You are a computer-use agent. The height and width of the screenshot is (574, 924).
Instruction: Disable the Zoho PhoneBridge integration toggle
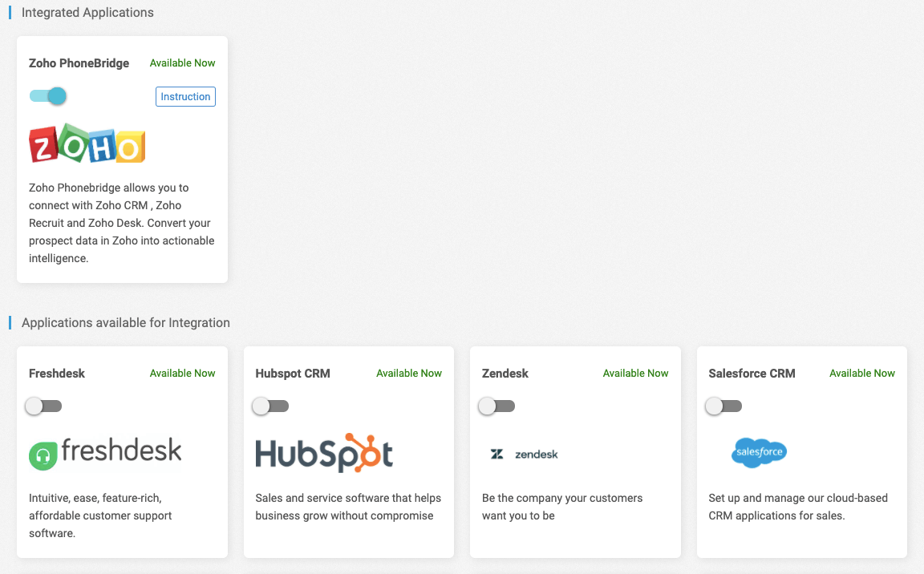pos(48,96)
